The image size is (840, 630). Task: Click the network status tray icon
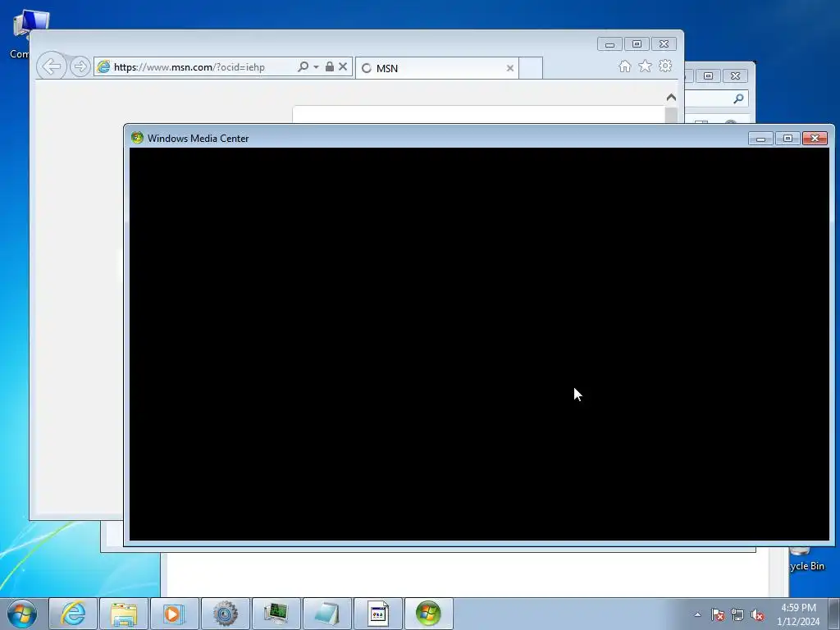coord(737,614)
